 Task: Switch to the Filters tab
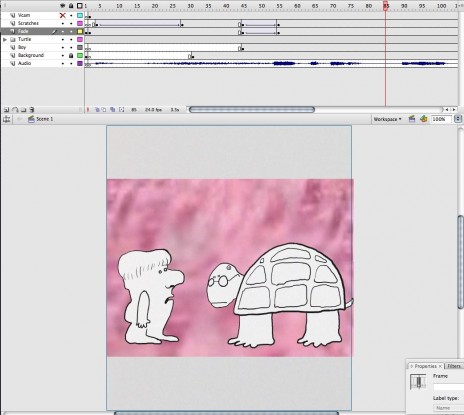(x=454, y=366)
